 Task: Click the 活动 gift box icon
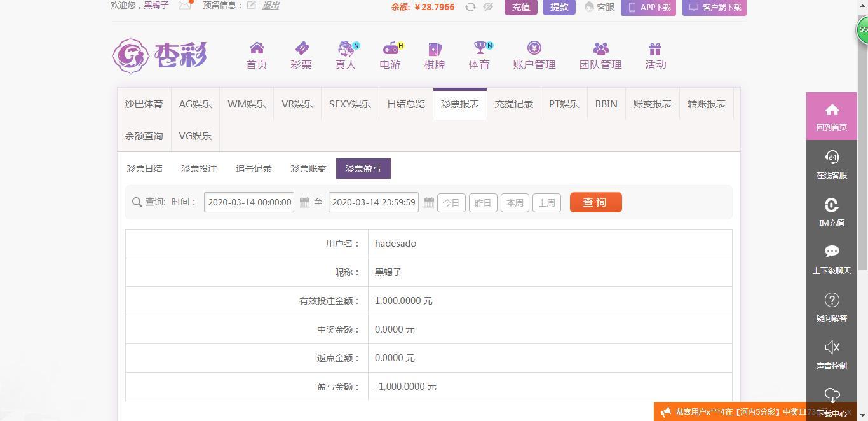[655, 48]
